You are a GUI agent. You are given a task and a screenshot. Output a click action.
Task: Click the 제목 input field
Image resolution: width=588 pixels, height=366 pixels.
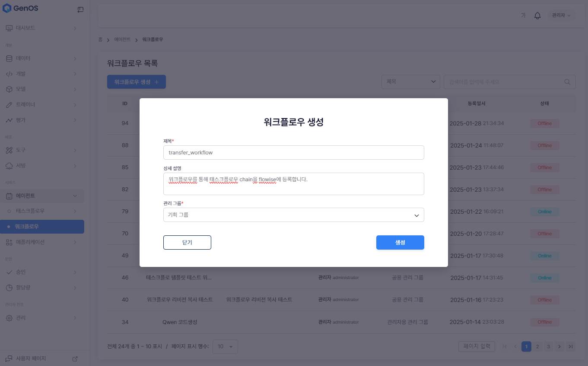[293, 153]
